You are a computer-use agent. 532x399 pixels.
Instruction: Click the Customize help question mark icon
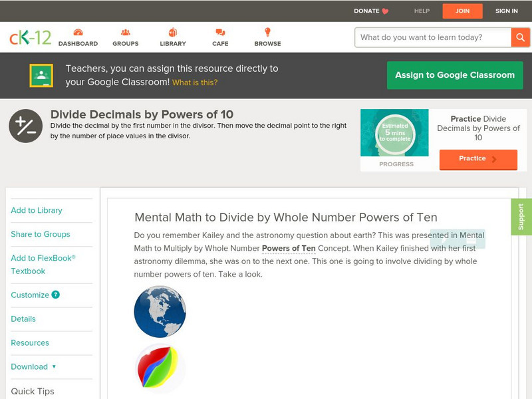56,295
